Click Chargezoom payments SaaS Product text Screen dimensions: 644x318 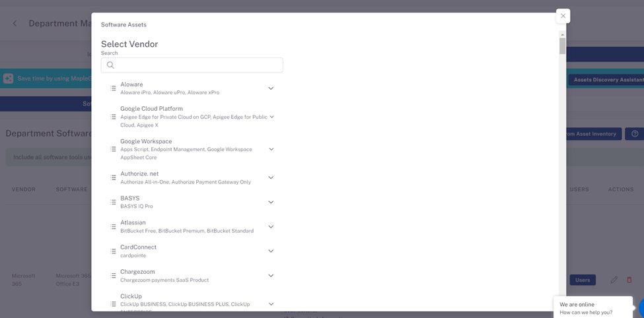[x=164, y=280]
